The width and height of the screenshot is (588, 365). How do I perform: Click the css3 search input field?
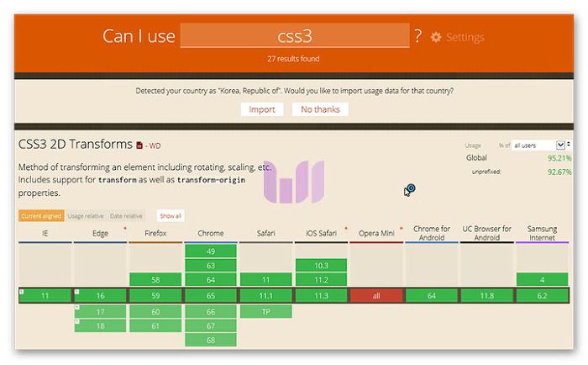pos(295,35)
